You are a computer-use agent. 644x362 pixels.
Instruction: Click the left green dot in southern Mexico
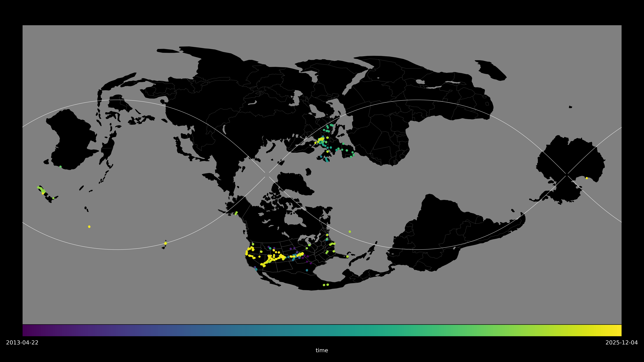pos(324,285)
